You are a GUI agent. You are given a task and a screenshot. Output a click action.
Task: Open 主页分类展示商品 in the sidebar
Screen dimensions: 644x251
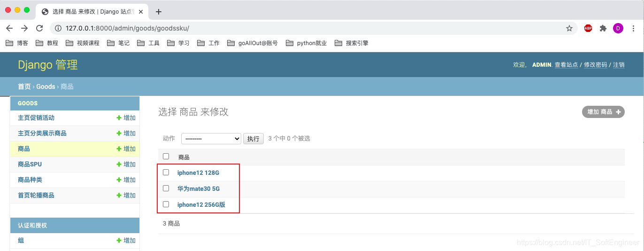42,133
